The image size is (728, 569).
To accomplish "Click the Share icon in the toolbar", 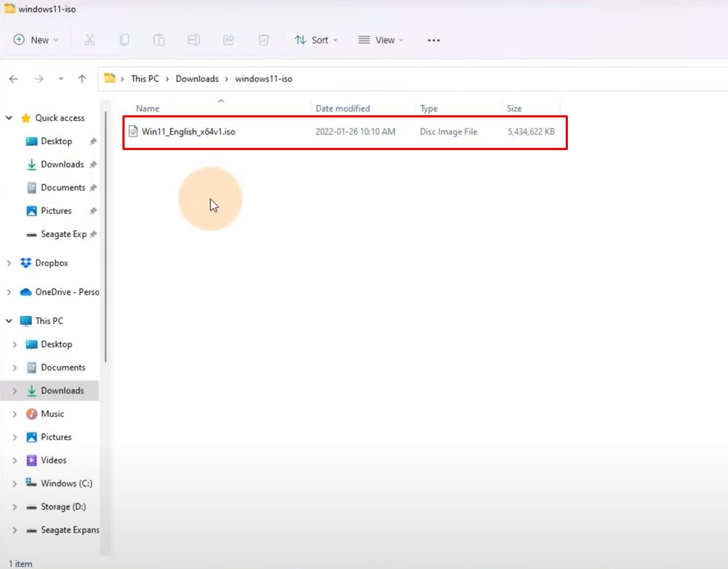I will pyautogui.click(x=229, y=40).
